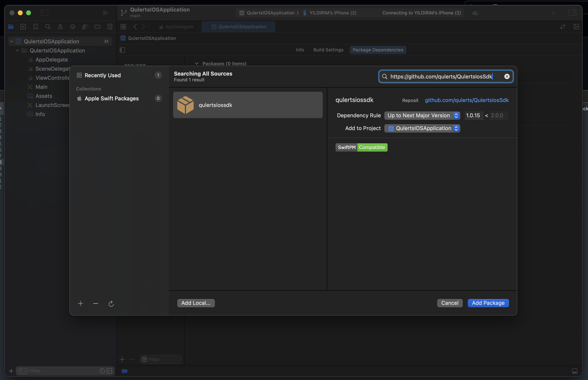Open the Issue navigator warning icon
Screen dimensions: 588x380
coord(60,27)
